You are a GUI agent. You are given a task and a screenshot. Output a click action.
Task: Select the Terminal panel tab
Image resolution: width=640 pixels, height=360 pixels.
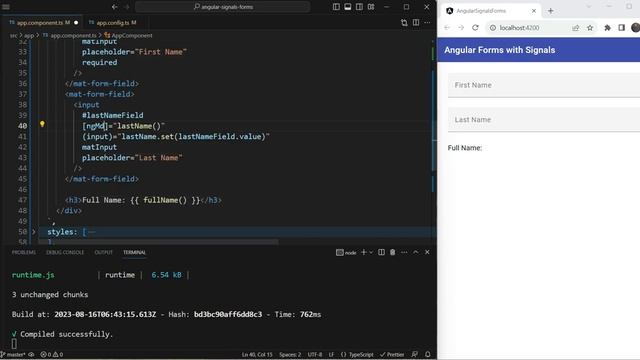point(134,253)
